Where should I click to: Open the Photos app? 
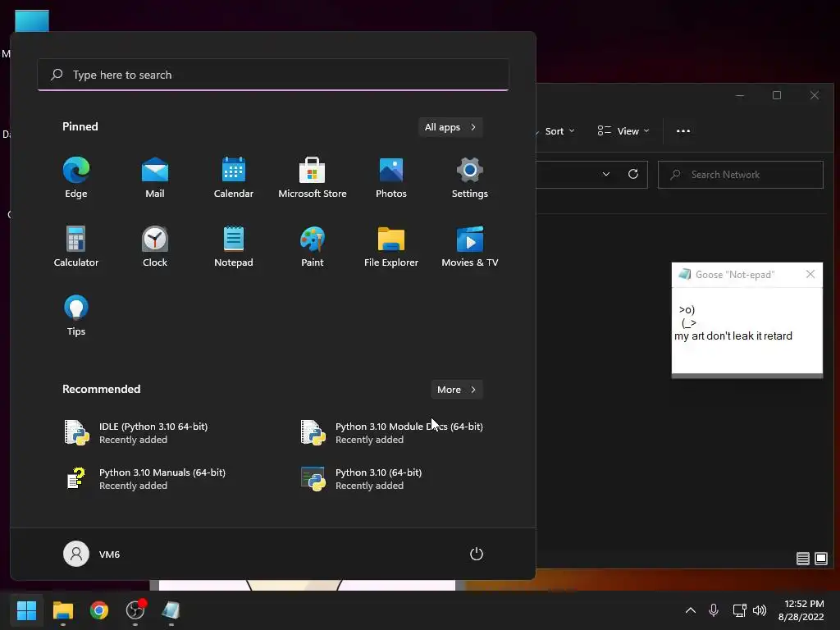tap(391, 178)
